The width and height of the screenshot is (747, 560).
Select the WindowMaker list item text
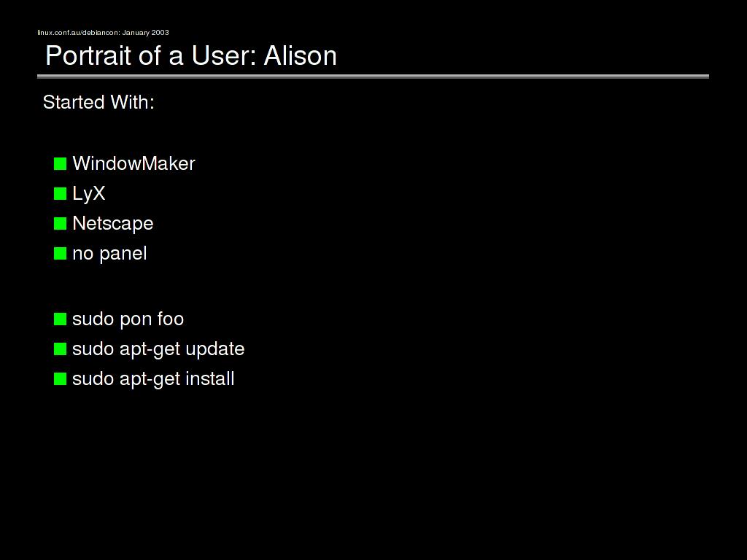[133, 163]
